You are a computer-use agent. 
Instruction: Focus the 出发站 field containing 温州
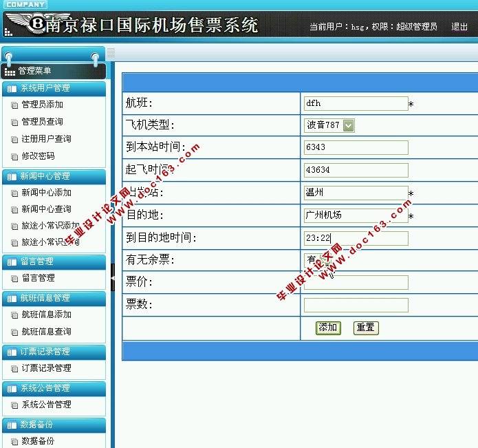356,193
